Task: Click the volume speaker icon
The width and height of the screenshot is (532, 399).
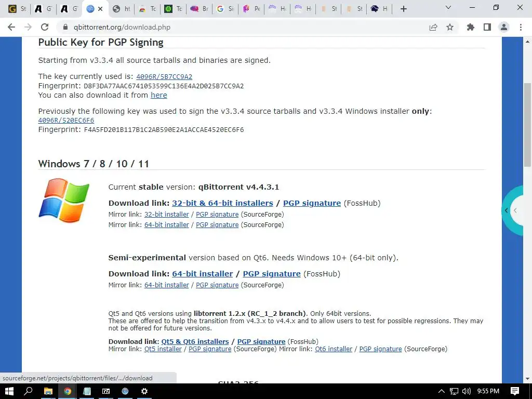Action: 467,391
